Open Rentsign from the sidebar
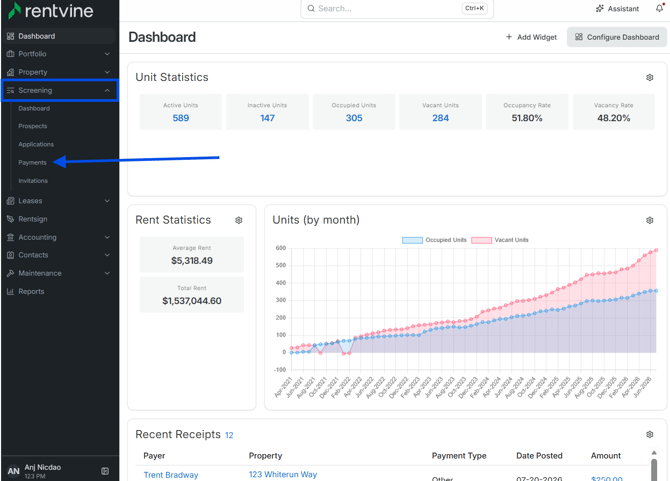The height and width of the screenshot is (481, 670). [x=32, y=219]
